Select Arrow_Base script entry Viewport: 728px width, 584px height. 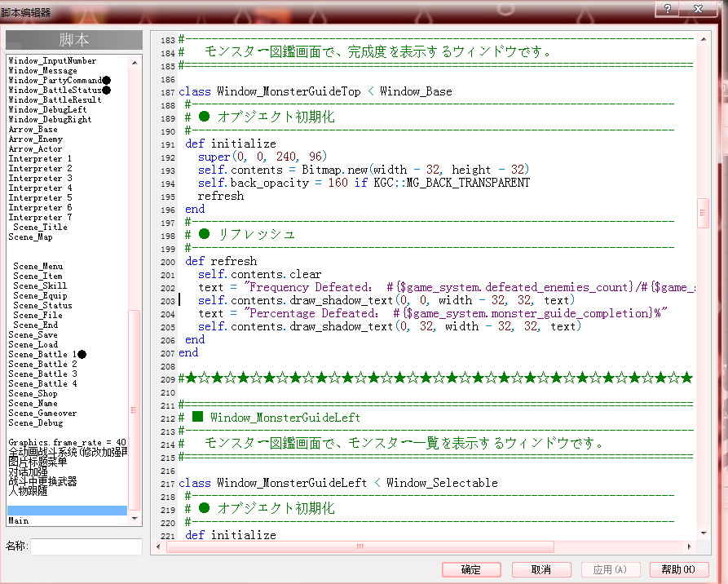coord(33,129)
